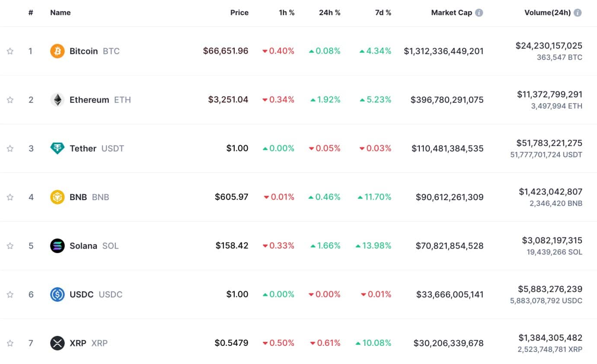This screenshot has height=364, width=597.
Task: Click the Bitcoin logo icon
Action: [57, 51]
